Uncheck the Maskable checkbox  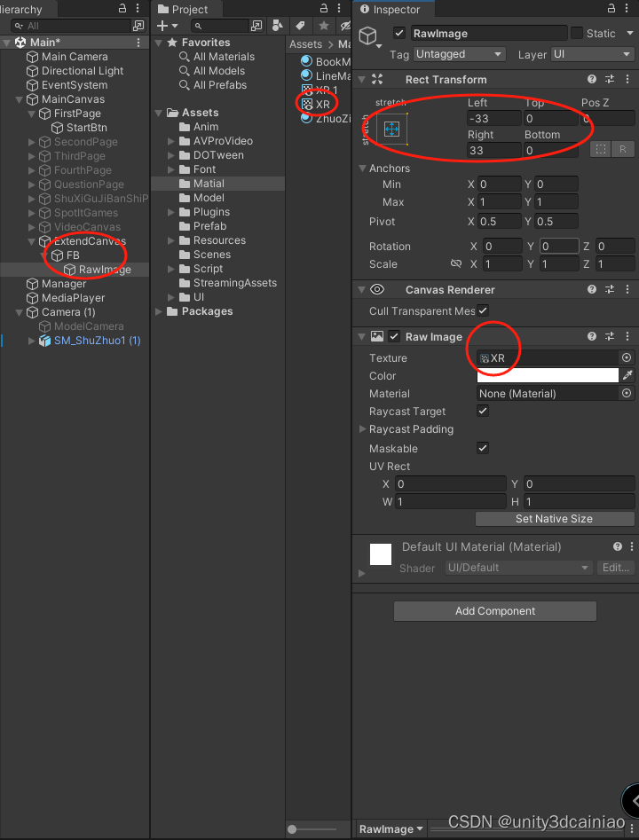484,448
